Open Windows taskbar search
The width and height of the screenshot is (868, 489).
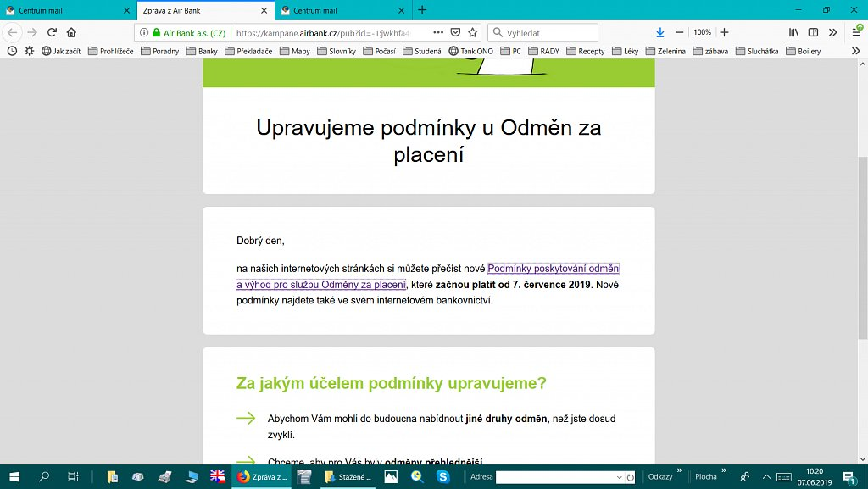click(44, 477)
